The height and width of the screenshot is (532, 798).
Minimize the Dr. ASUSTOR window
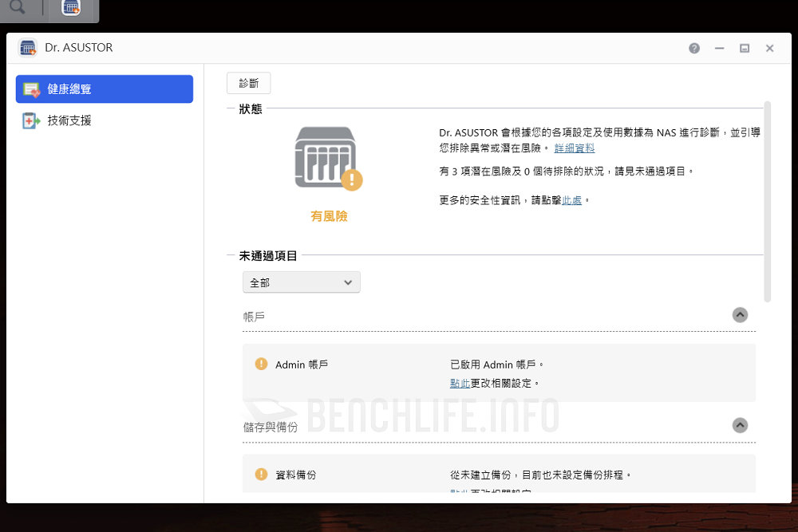[719, 48]
